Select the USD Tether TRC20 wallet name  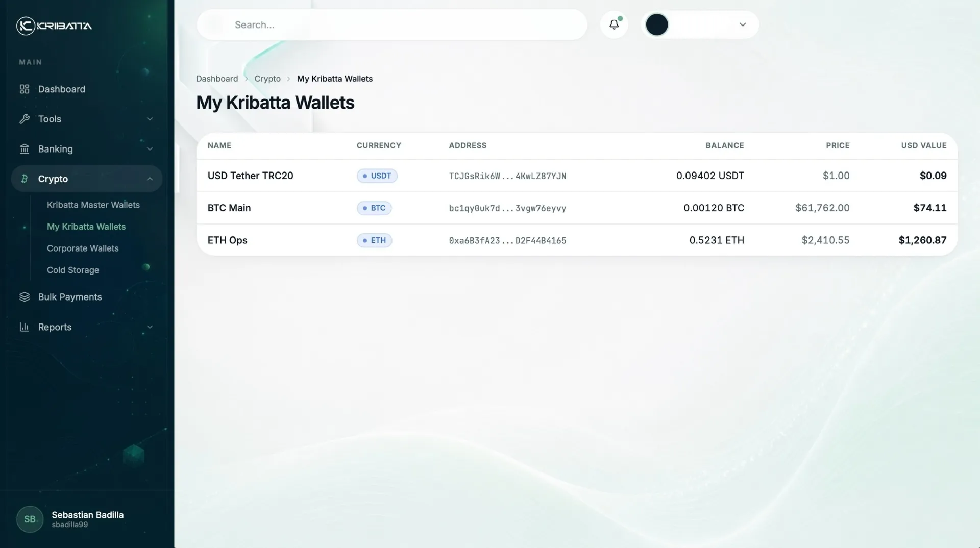250,176
